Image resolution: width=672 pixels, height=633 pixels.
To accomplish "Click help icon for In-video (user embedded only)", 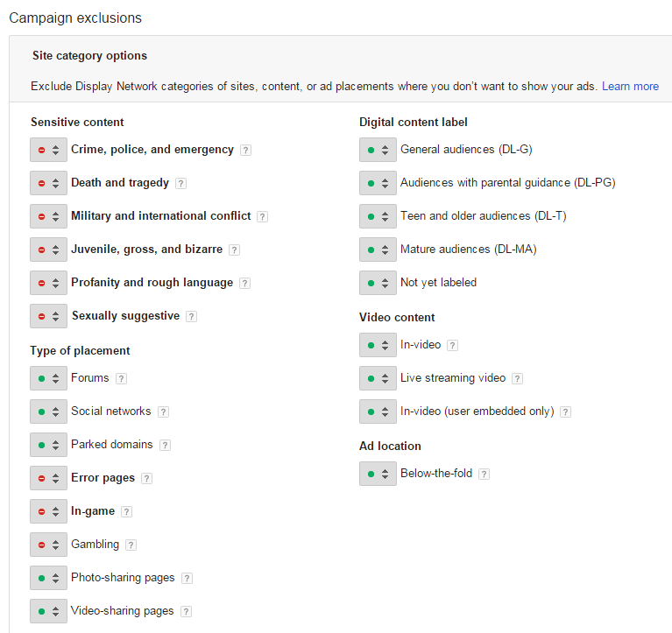I will click(x=565, y=411).
